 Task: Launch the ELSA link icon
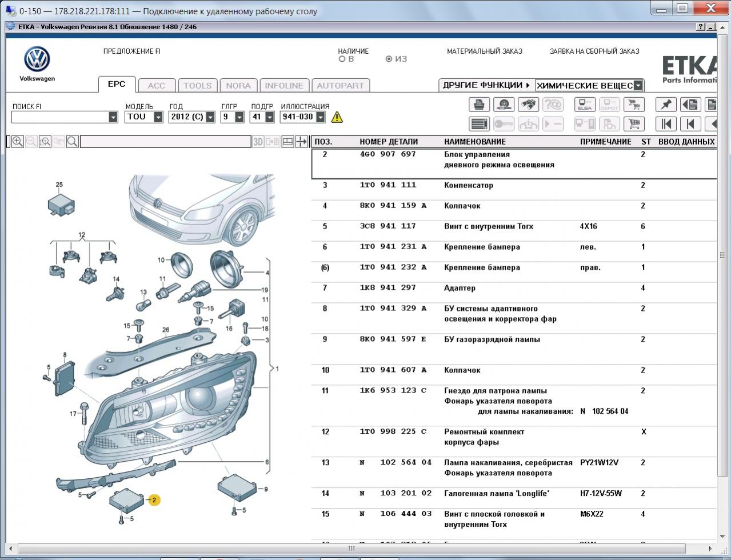(x=585, y=105)
